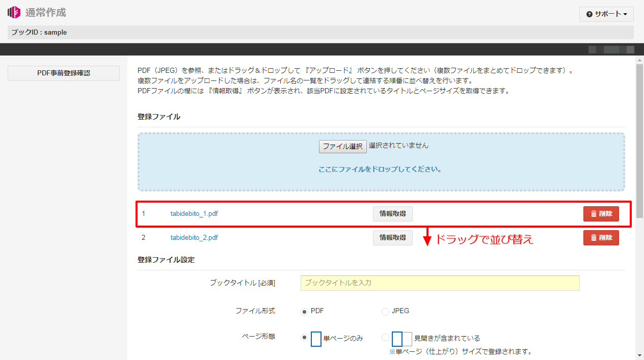Select the JPEG file format radio button

click(x=385, y=311)
